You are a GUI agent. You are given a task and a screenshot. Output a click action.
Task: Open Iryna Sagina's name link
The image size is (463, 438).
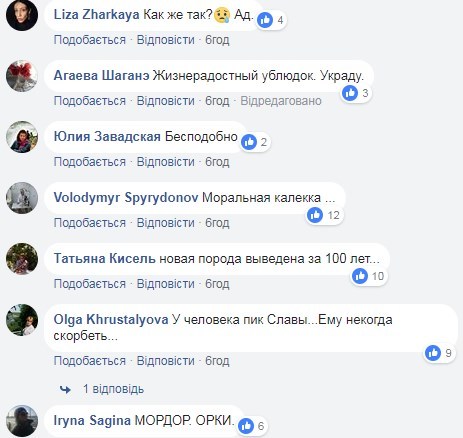point(92,420)
